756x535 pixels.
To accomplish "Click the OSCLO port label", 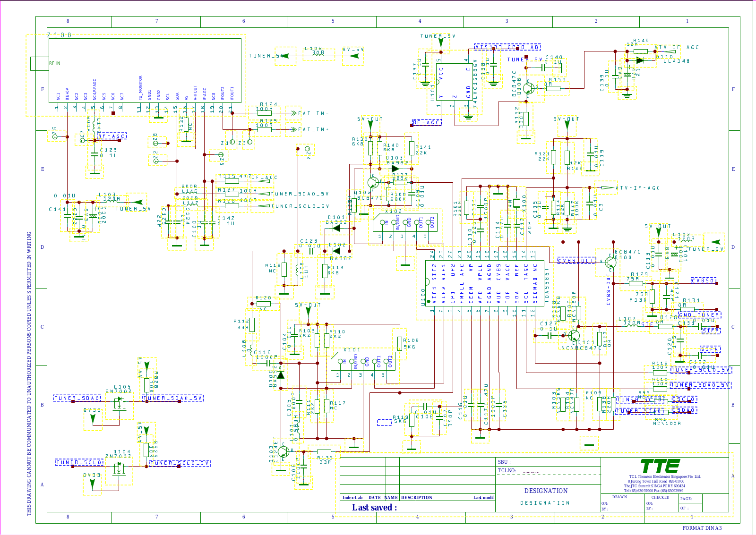I will (x=684, y=399).
